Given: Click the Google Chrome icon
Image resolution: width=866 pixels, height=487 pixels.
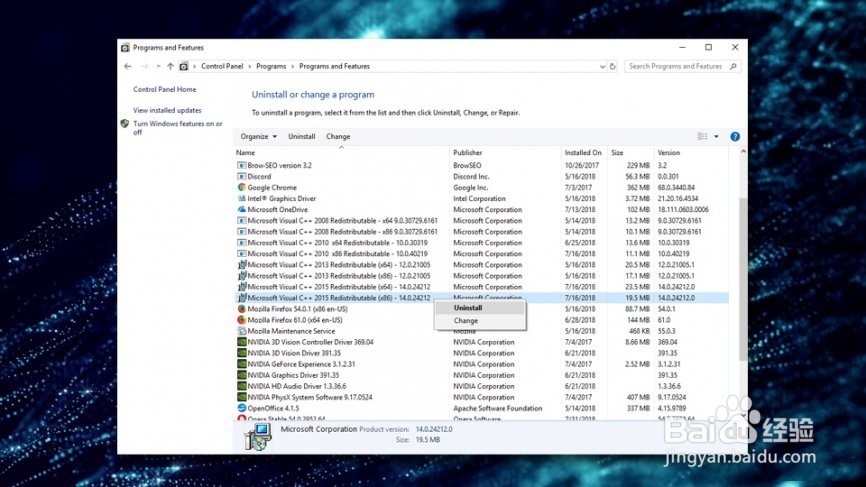Looking at the screenshot, I should click(241, 187).
